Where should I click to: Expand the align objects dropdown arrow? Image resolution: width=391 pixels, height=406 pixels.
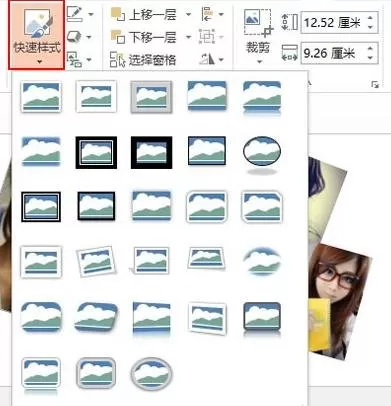point(221,15)
